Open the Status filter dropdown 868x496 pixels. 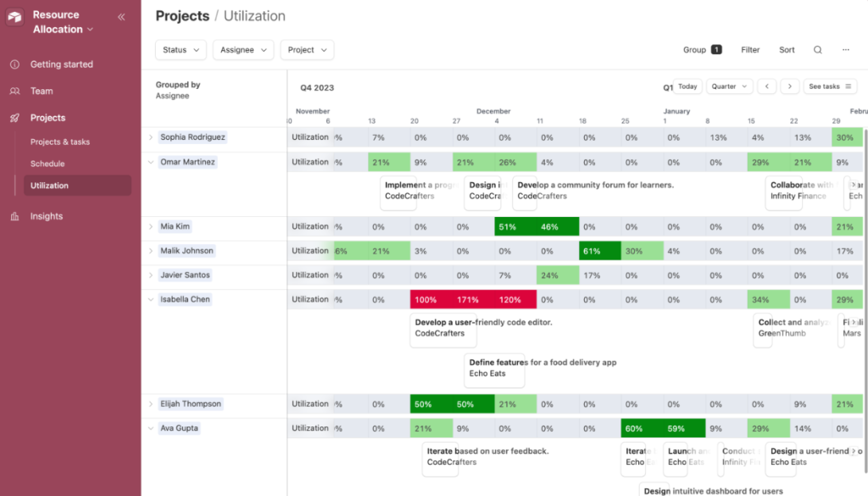180,49
